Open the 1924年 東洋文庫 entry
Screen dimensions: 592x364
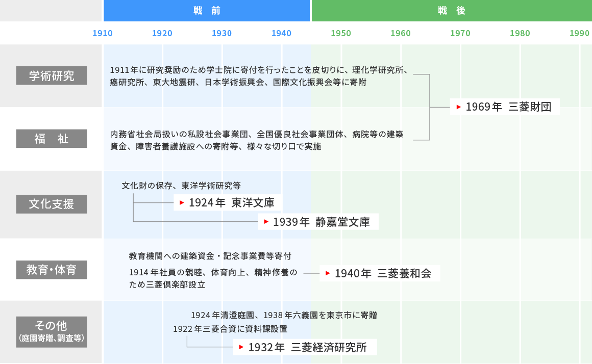(x=228, y=202)
